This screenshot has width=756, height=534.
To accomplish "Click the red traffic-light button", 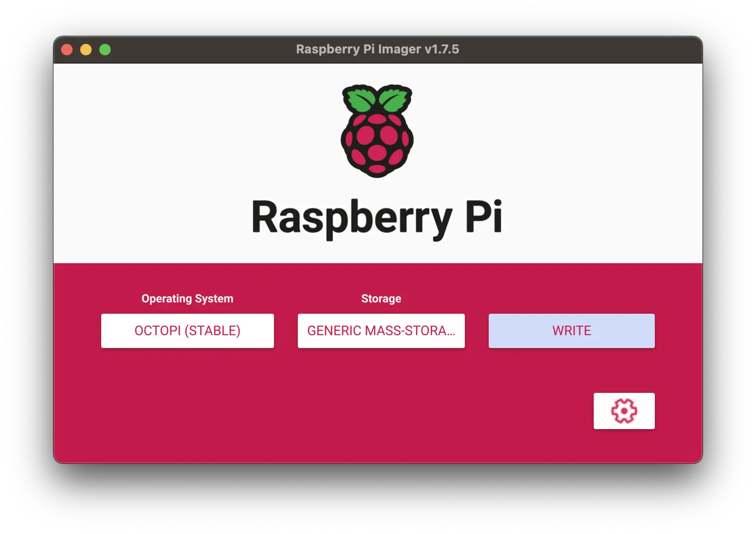I will pos(67,49).
